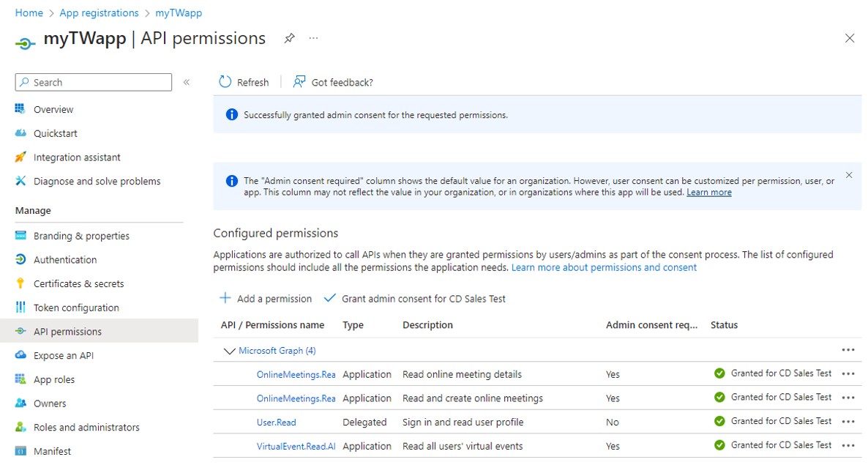Click the myTWapp breadcrumb link
Image resolution: width=868 pixels, height=465 pixels.
179,12
